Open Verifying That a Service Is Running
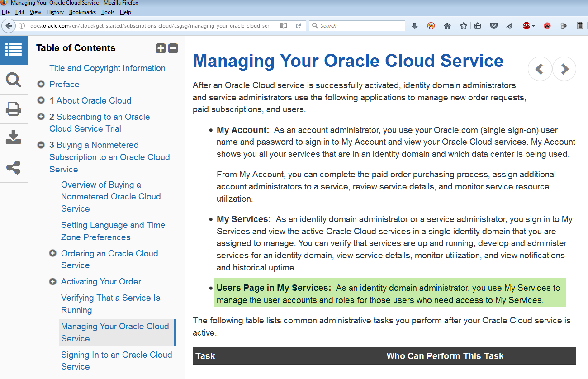This screenshot has width=588, height=379. click(111, 304)
